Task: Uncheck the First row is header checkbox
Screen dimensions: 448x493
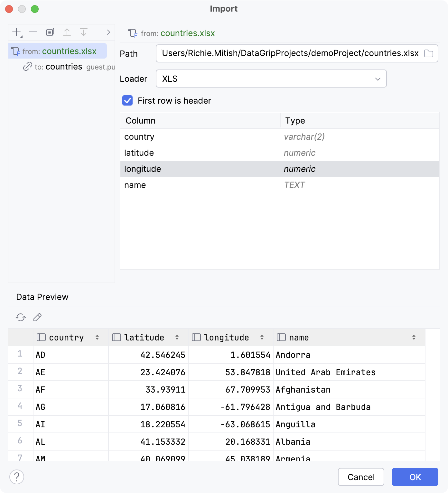Action: 127,101
